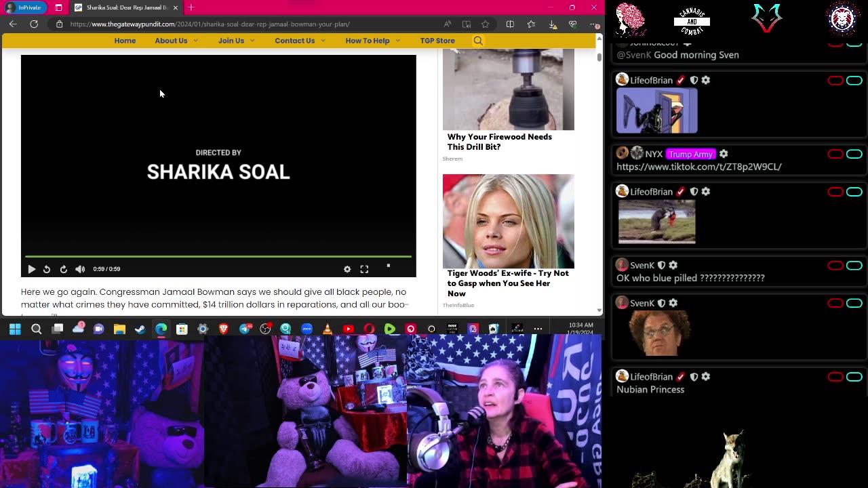Screen dimensions: 868x488
Task: Open the Contact Us menu item
Action: click(x=295, y=41)
